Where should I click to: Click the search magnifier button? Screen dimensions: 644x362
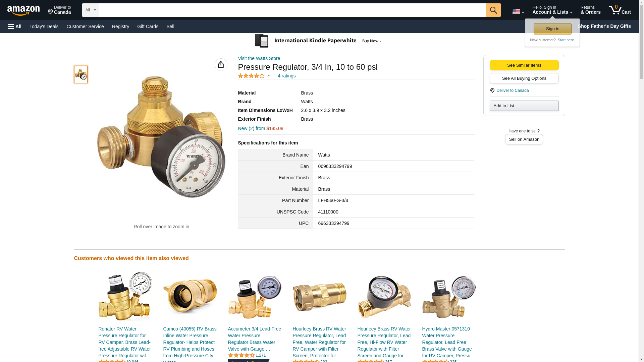pos(493,10)
